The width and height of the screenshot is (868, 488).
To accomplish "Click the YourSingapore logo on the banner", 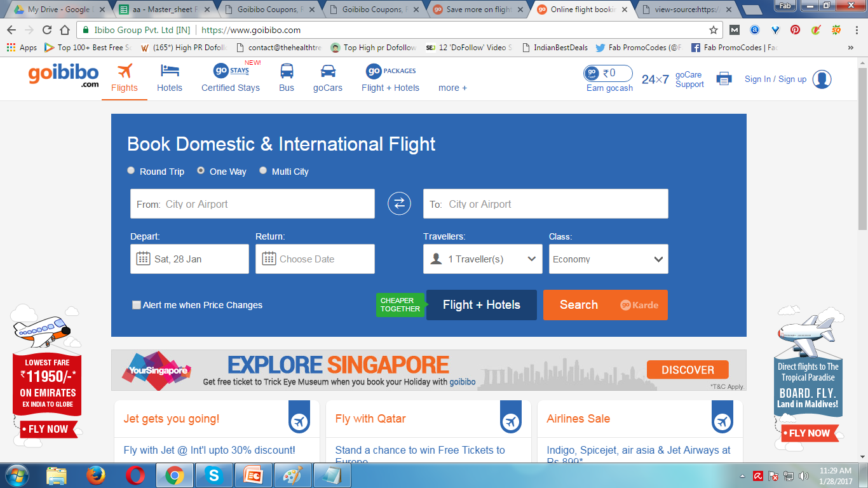I will click(x=156, y=370).
